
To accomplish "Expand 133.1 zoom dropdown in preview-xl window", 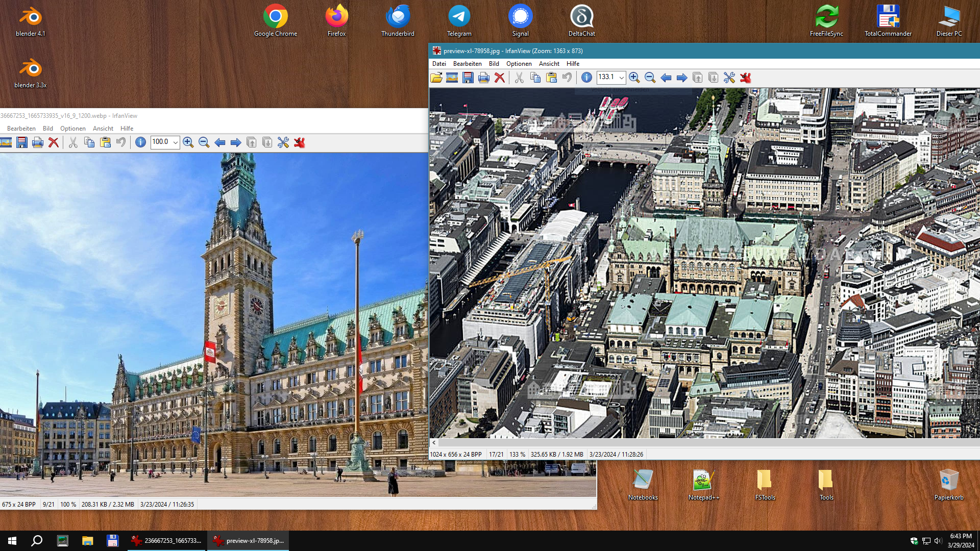I will point(621,78).
